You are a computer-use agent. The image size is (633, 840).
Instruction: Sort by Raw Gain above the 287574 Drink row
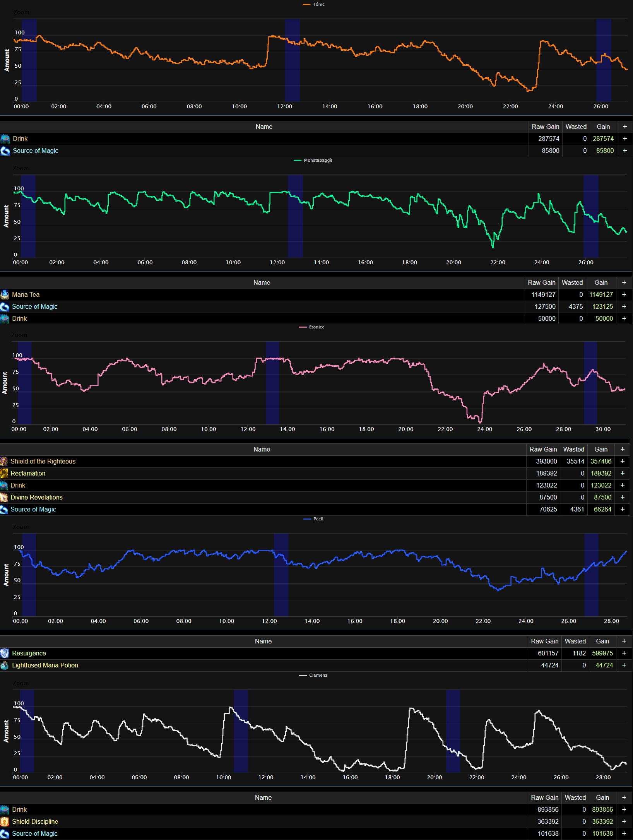click(546, 127)
